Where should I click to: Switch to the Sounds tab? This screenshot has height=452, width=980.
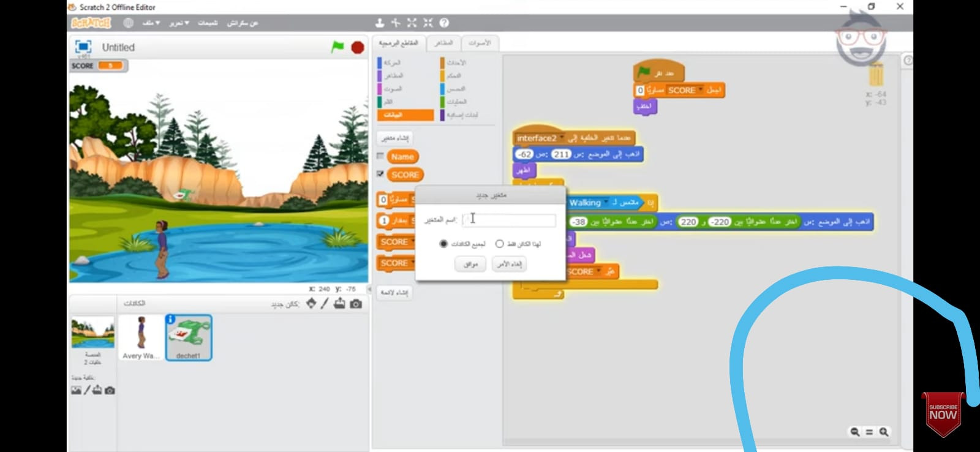[x=480, y=43]
